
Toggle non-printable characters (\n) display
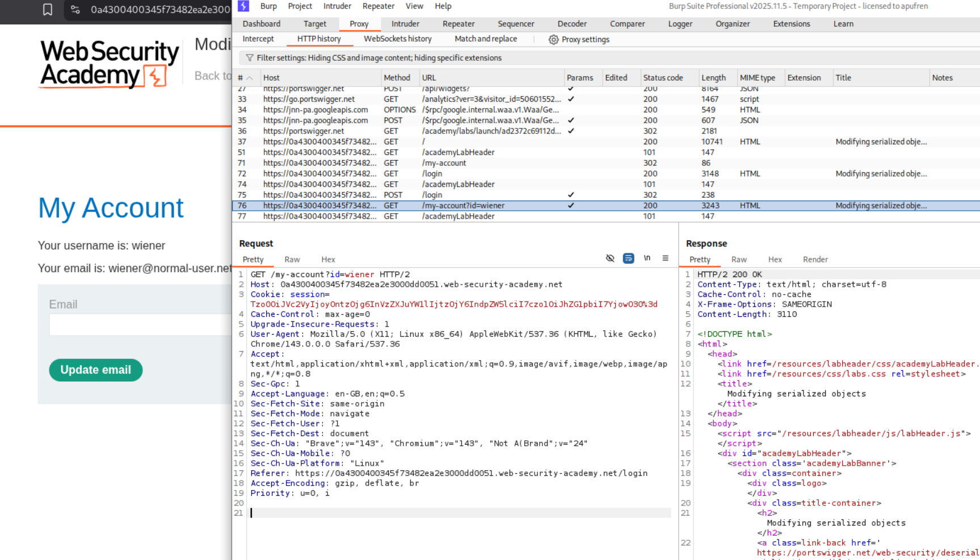tap(647, 258)
